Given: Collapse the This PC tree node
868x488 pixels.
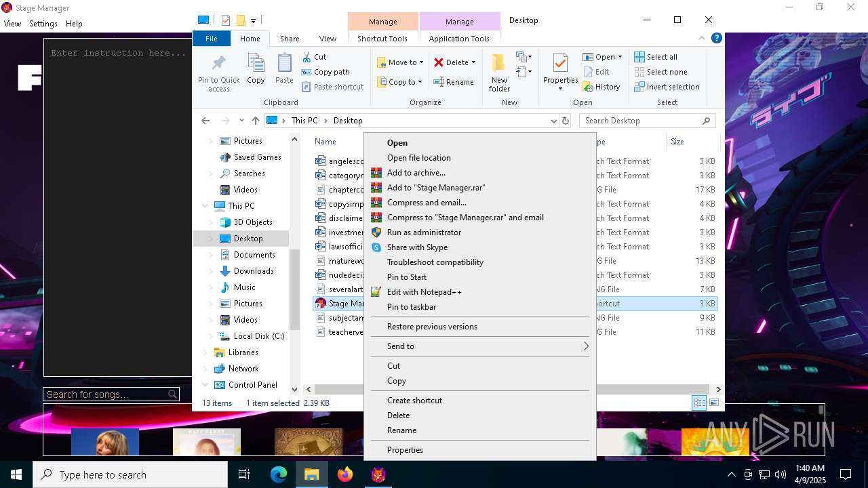Looking at the screenshot, I should [x=205, y=206].
